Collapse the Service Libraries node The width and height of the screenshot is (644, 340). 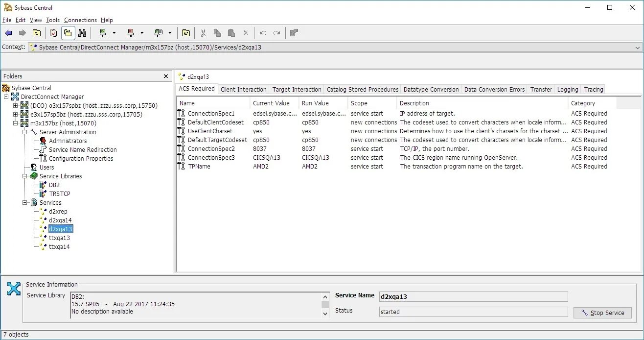25,176
